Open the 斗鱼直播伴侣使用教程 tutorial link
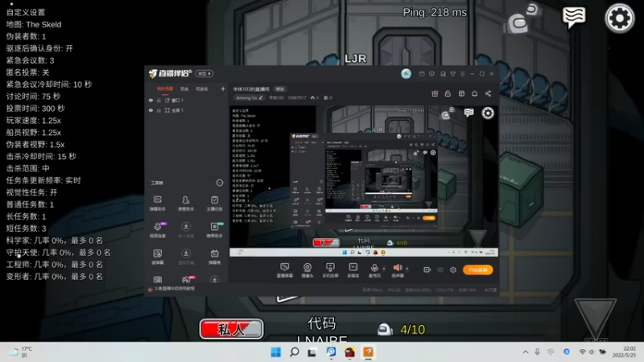The height and width of the screenshot is (362, 644). 174,289
